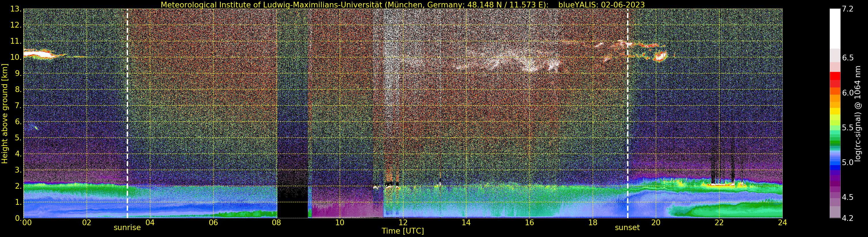Click the time-axis tick label "14"
This screenshot has width=868, height=237.
pos(466,223)
